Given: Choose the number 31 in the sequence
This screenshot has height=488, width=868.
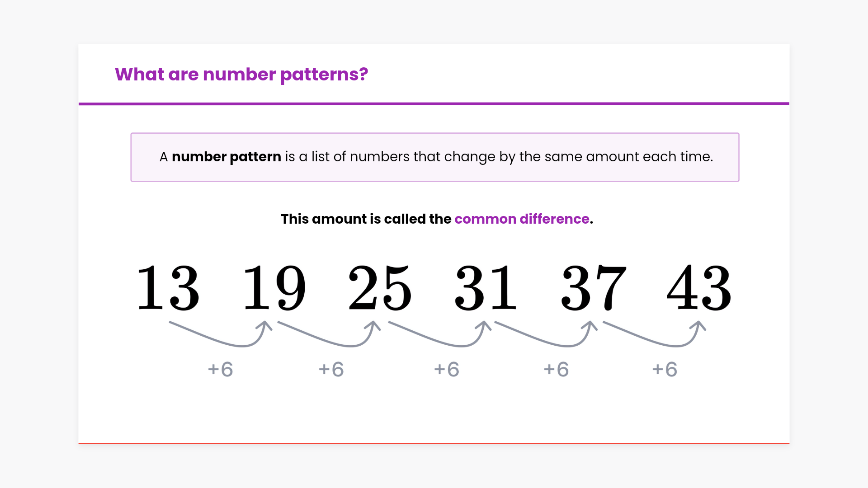Looking at the screenshot, I should tap(486, 288).
